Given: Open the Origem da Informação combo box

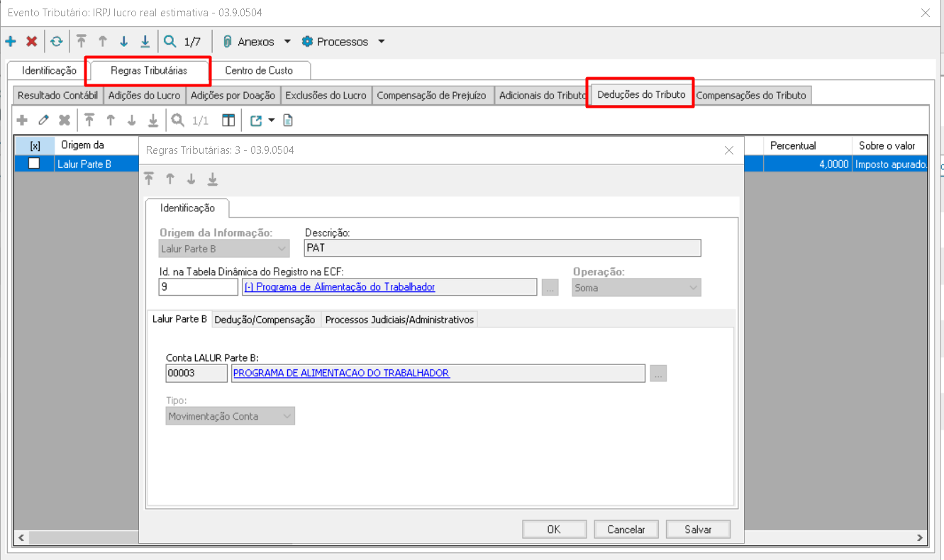Looking at the screenshot, I should (x=224, y=249).
